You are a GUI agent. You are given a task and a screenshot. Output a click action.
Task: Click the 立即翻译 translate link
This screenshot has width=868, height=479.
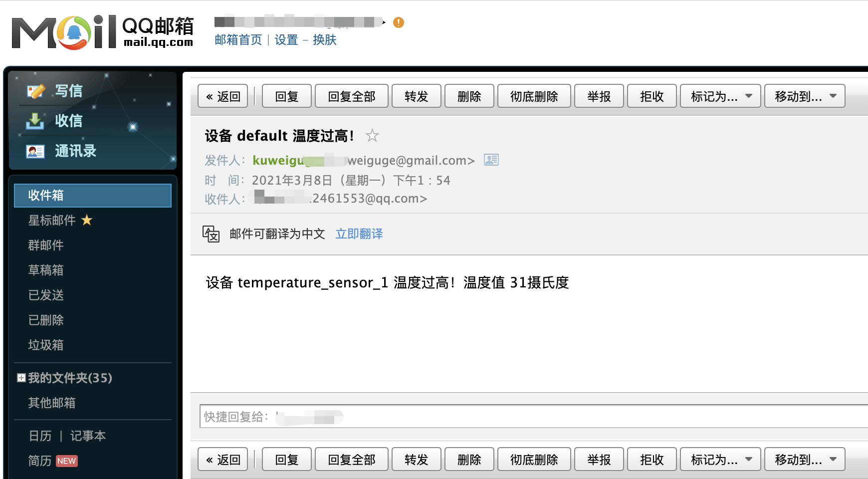359,234
